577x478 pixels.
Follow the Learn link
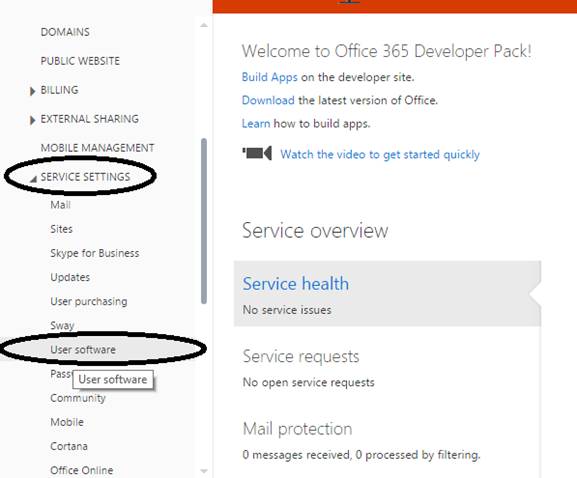[256, 123]
